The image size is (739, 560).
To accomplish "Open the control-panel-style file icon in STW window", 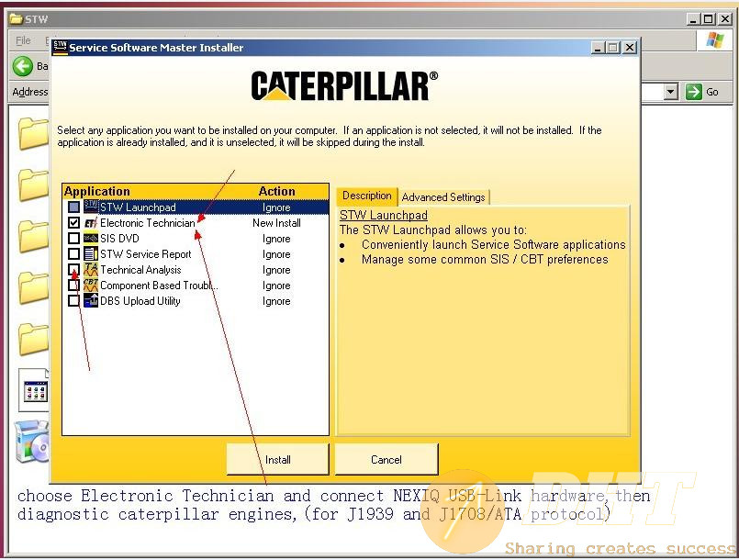I will click(x=34, y=390).
